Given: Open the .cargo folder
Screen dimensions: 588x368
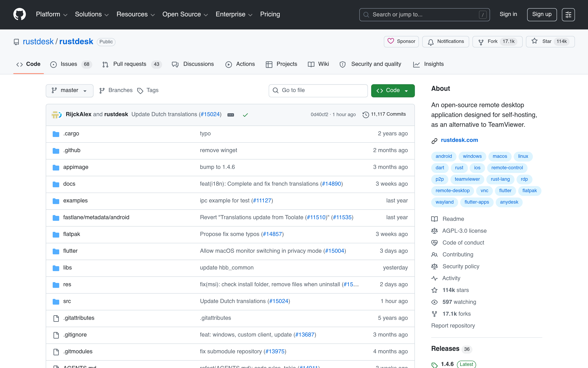Looking at the screenshot, I should (71, 134).
